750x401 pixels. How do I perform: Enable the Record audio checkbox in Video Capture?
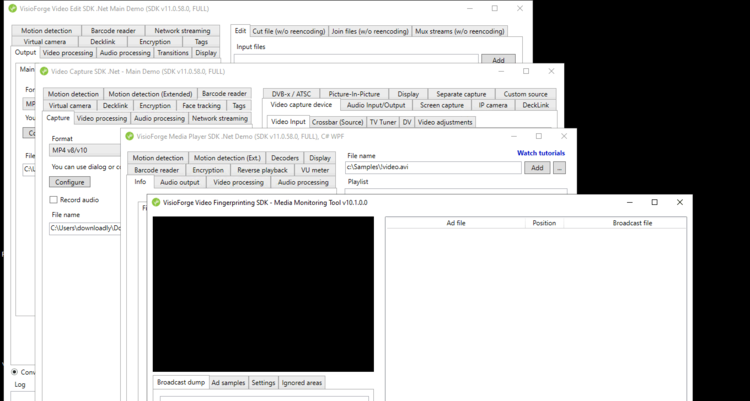54,200
